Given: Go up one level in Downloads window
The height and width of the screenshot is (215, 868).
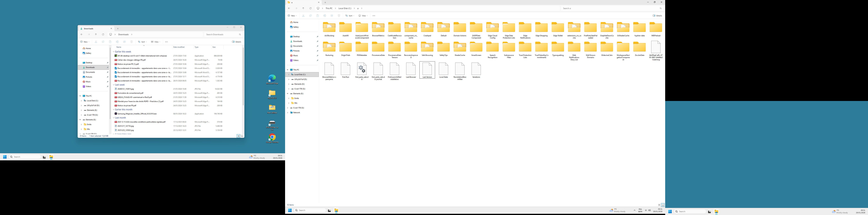Looking at the screenshot, I should coord(96,34).
